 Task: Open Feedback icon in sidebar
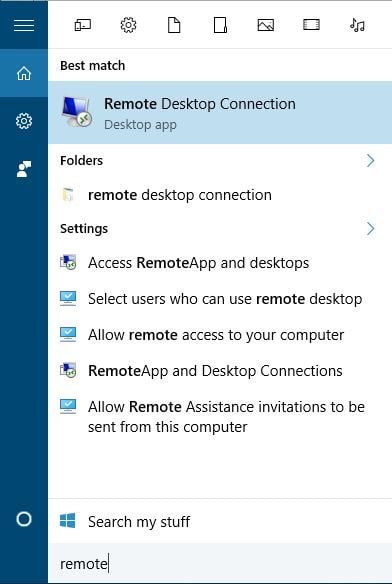24,169
